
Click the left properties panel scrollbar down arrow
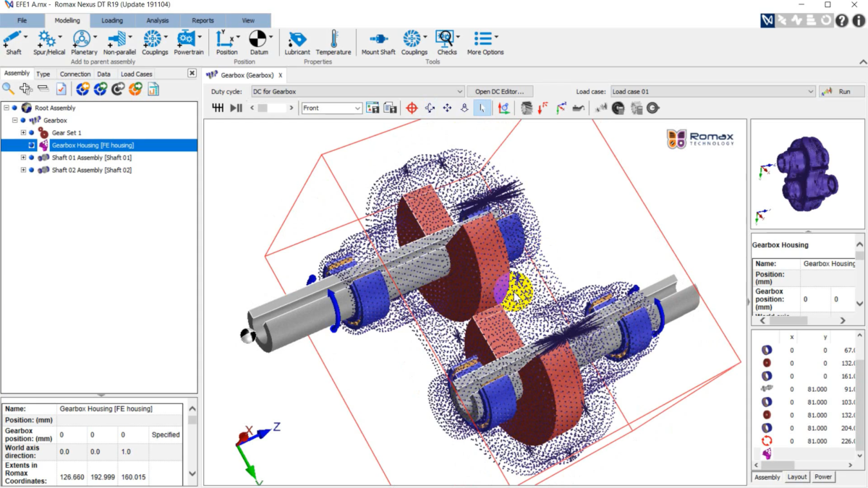coord(192,474)
